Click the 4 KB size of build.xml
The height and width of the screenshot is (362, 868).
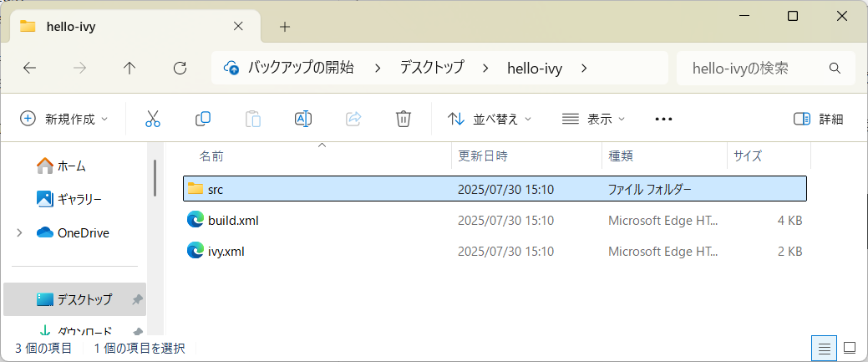click(789, 220)
